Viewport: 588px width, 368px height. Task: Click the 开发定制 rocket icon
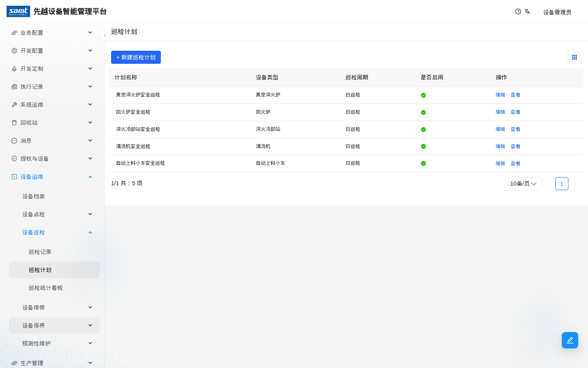click(14, 69)
